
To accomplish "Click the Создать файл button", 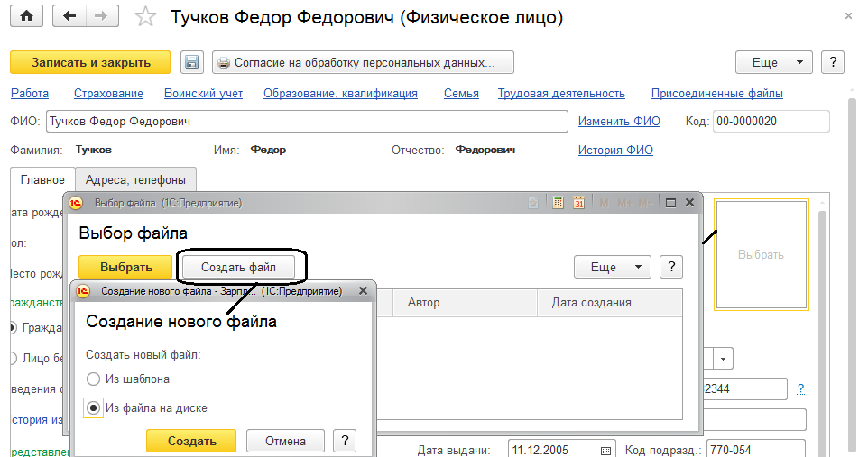I will tap(238, 267).
